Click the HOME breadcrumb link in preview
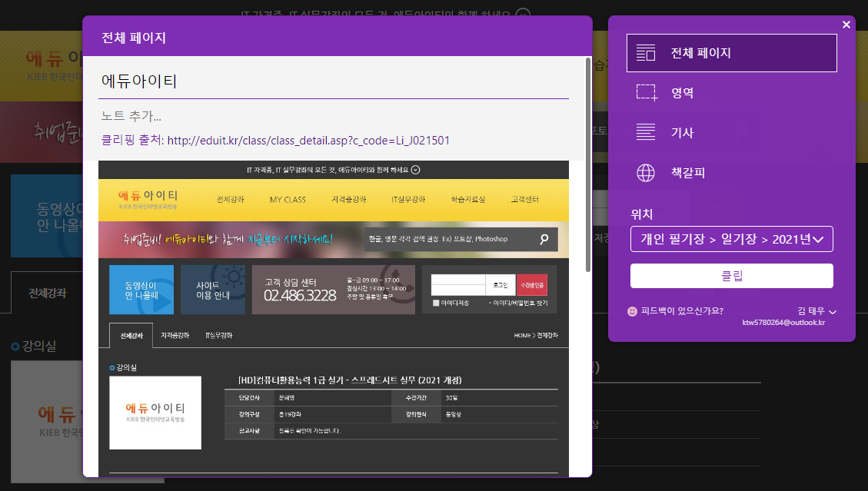Image resolution: width=868 pixels, height=491 pixels. (x=522, y=336)
